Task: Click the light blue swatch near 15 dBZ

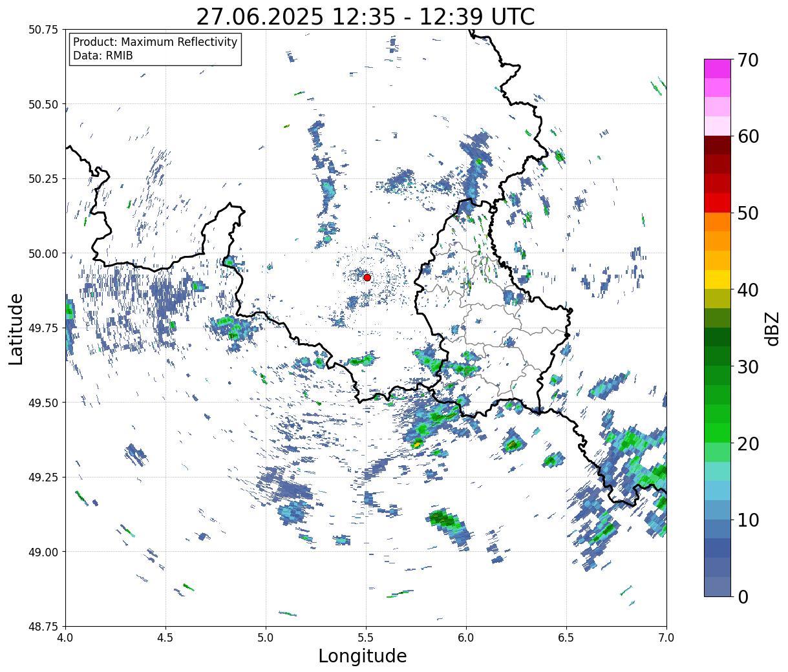Action: coord(718,490)
